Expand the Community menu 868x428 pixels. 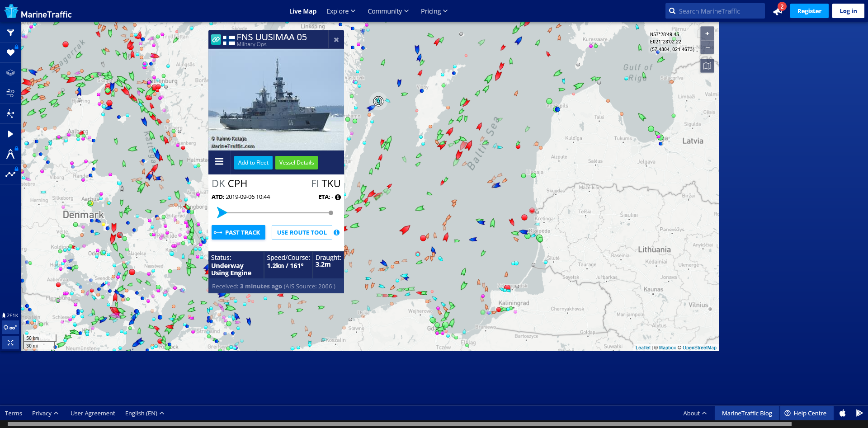(x=388, y=11)
